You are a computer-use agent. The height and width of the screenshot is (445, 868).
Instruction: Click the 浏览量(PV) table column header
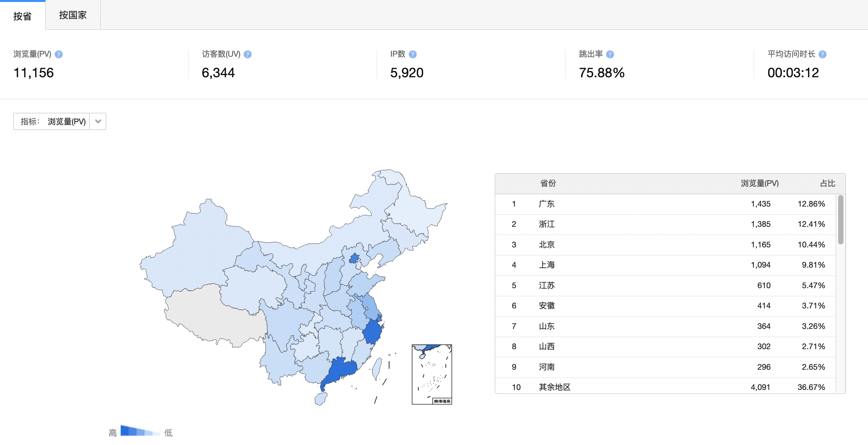[760, 183]
